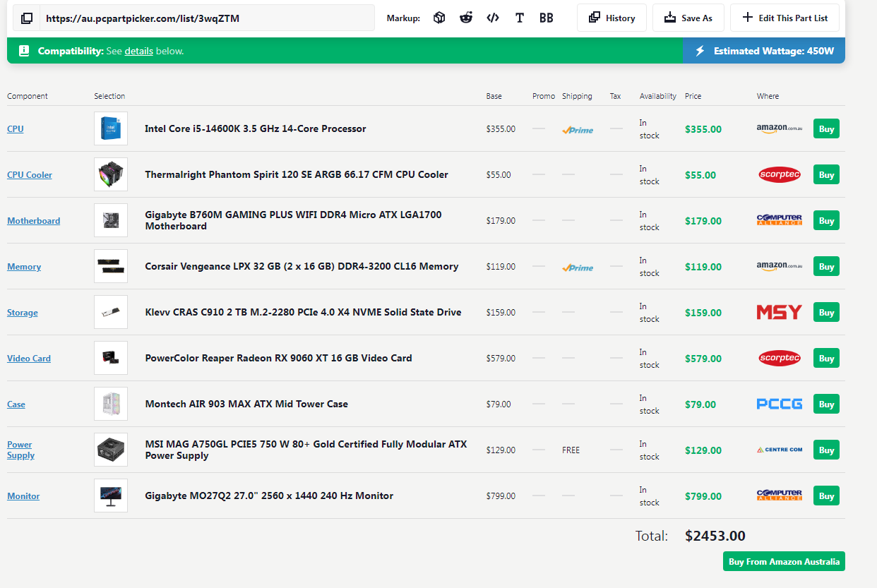Click Edit This Part List button
The height and width of the screenshot is (588, 877).
pos(784,18)
